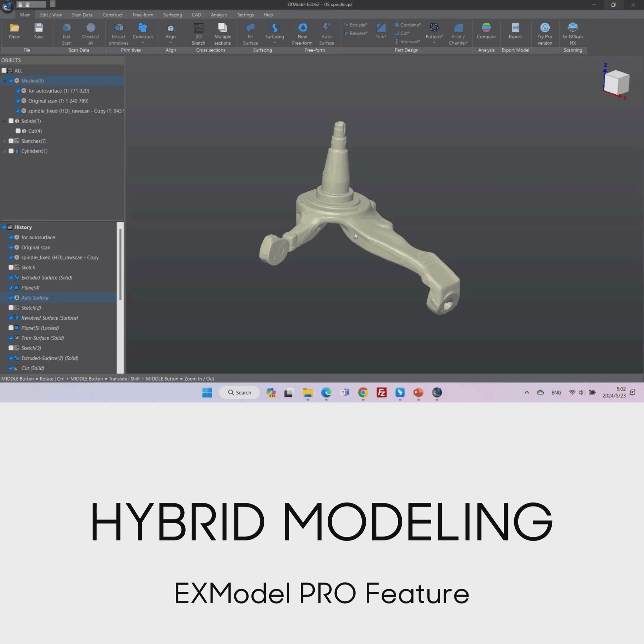Select the Extract primitives tool
644x644 pixels.
(x=118, y=28)
